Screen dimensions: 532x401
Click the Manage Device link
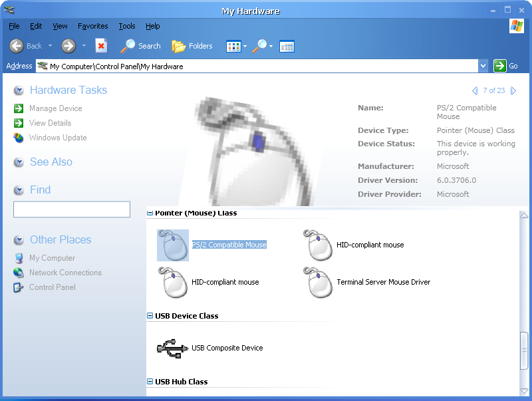pos(55,108)
